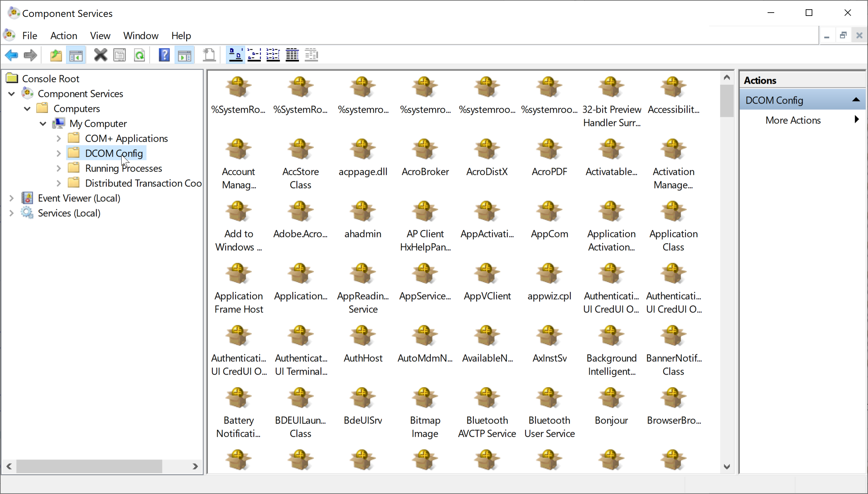Expand the COM+ Applications tree item

pos(58,138)
